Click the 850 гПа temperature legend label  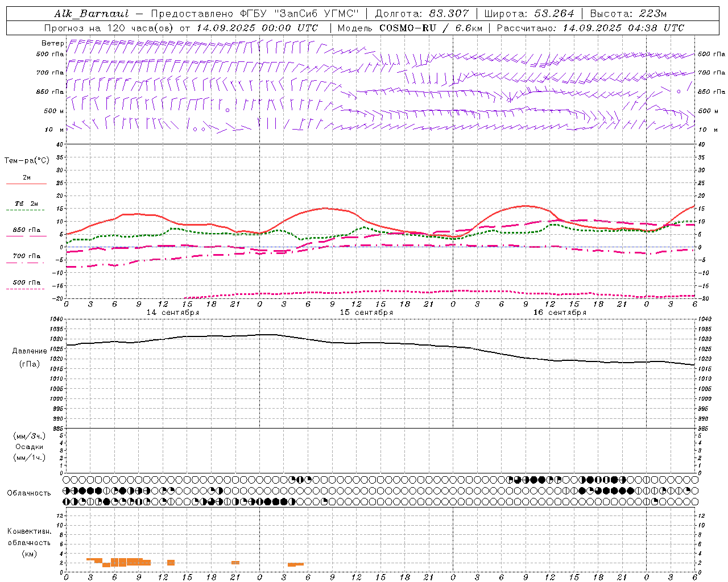[x=27, y=230]
